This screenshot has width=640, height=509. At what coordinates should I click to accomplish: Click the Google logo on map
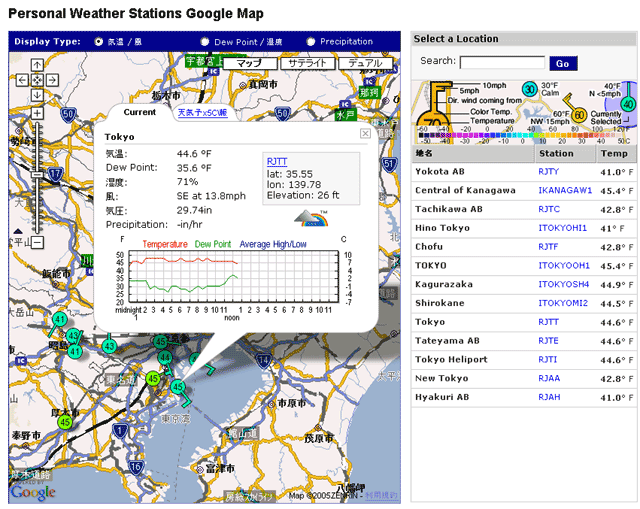(x=33, y=491)
